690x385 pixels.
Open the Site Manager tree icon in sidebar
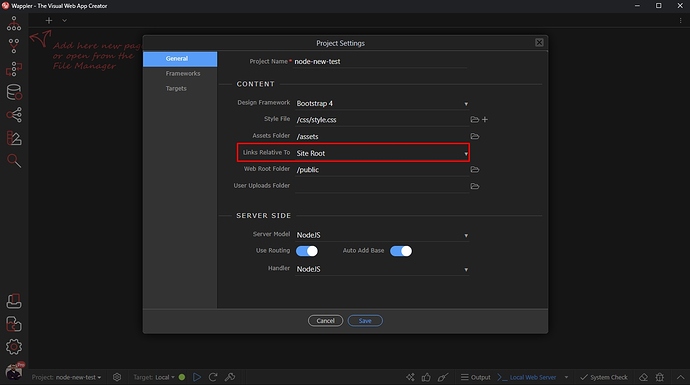tap(14, 24)
